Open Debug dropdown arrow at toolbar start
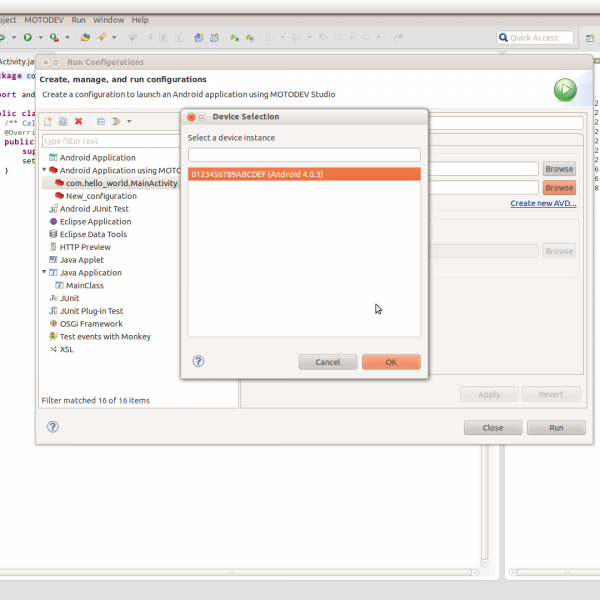The height and width of the screenshot is (600, 600). 14,38
